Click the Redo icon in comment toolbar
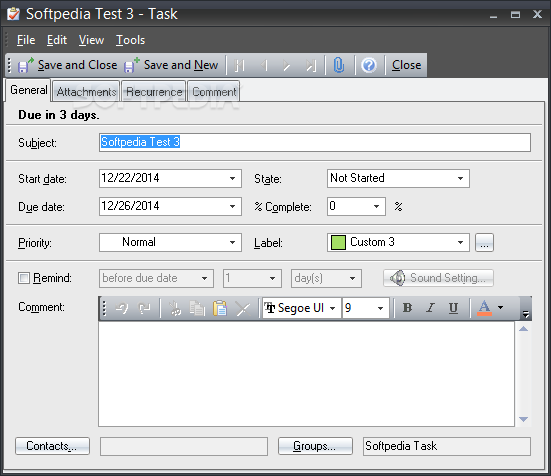The height and width of the screenshot is (476, 551). [x=144, y=308]
